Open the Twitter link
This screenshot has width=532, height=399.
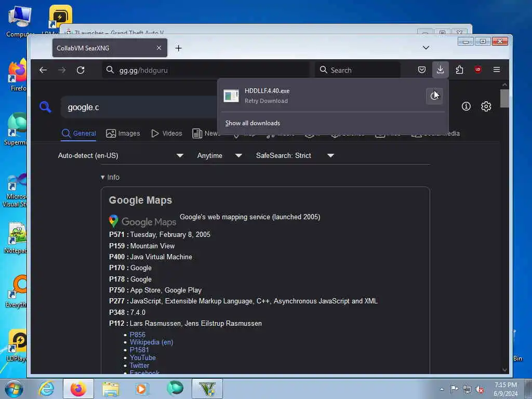[x=139, y=366]
